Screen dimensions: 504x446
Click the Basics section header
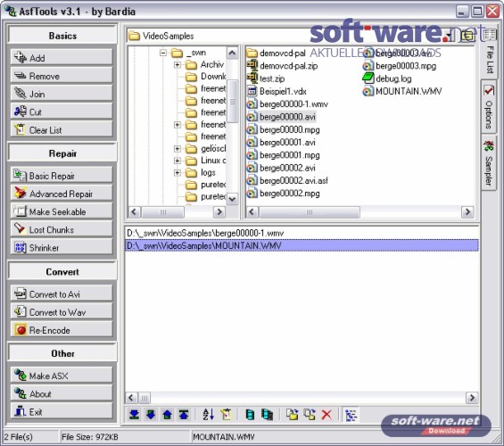click(x=62, y=36)
